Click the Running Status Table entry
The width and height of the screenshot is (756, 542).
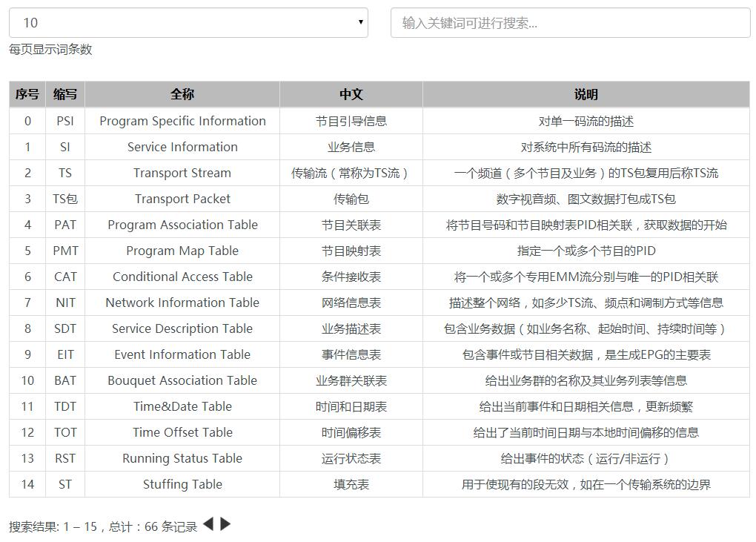point(182,458)
